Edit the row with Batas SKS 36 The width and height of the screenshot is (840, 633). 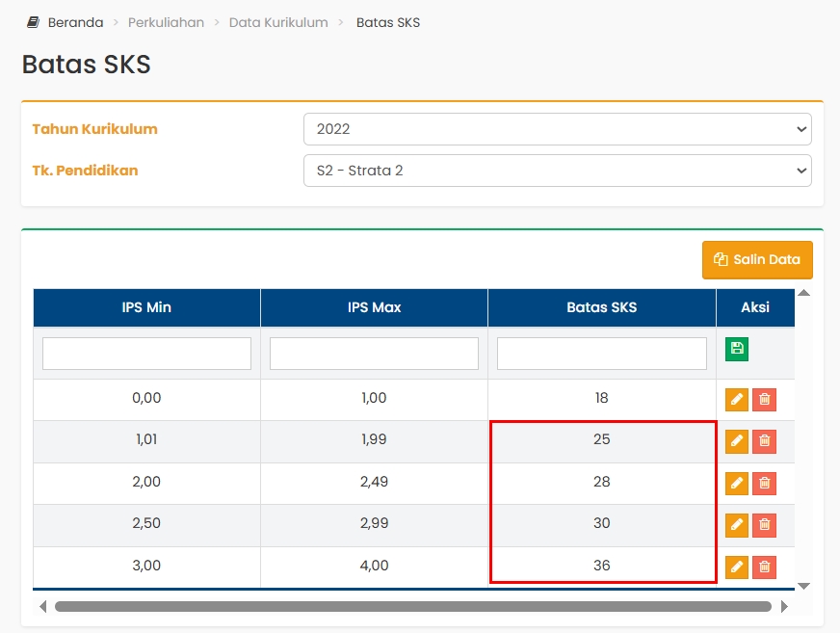click(736, 567)
